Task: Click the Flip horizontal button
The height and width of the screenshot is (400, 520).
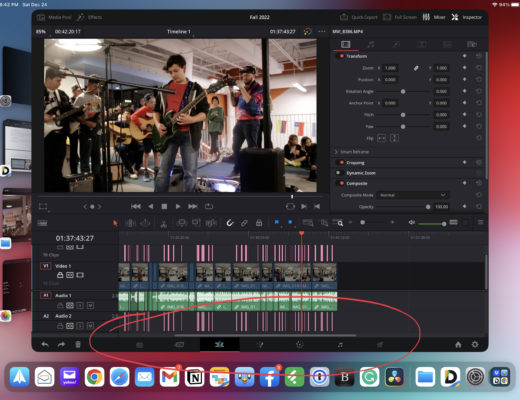Action: click(381, 138)
